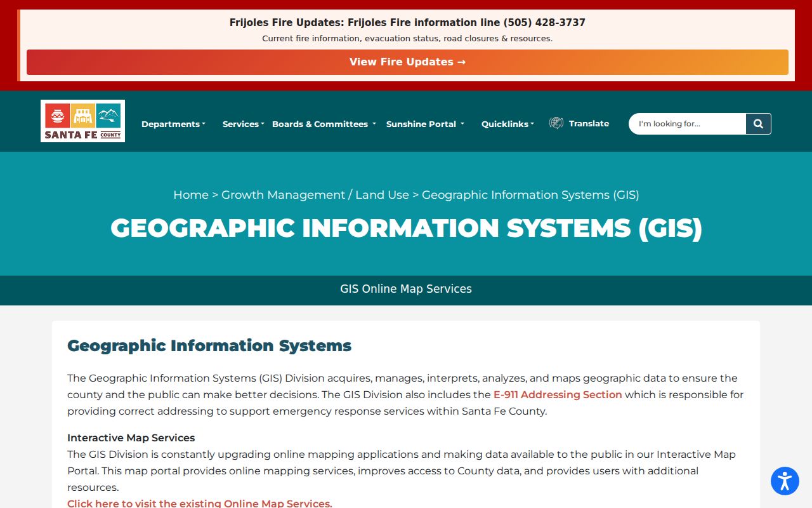Click the search magnifier button

[x=758, y=124]
